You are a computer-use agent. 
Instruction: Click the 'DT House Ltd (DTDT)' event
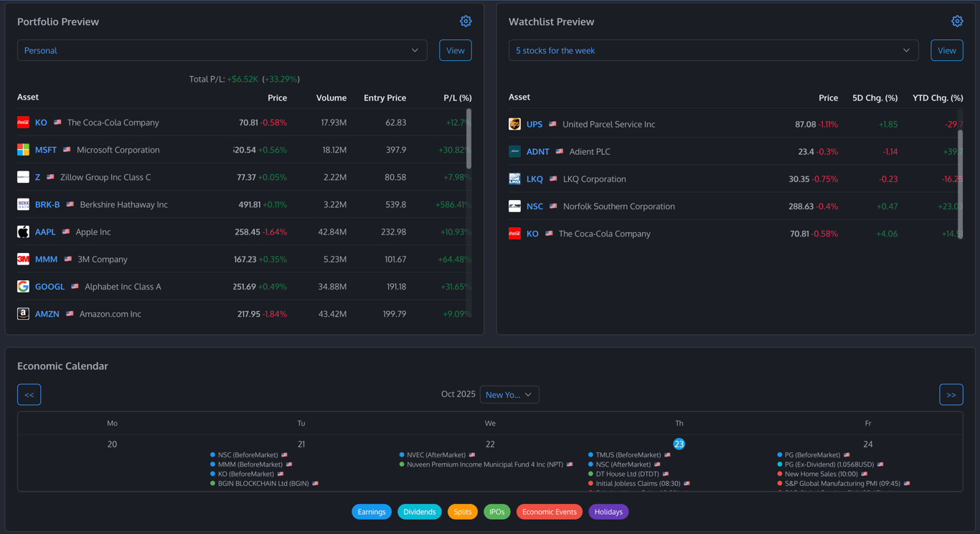tap(628, 474)
